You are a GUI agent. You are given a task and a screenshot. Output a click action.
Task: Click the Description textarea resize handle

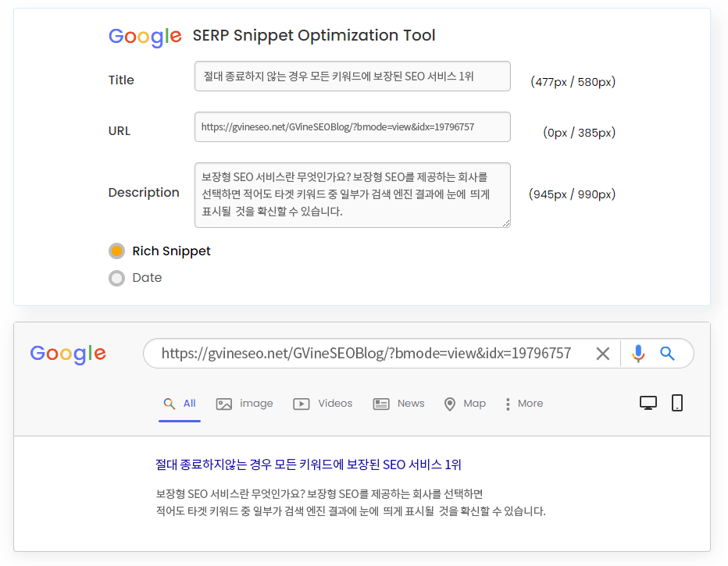tap(506, 223)
